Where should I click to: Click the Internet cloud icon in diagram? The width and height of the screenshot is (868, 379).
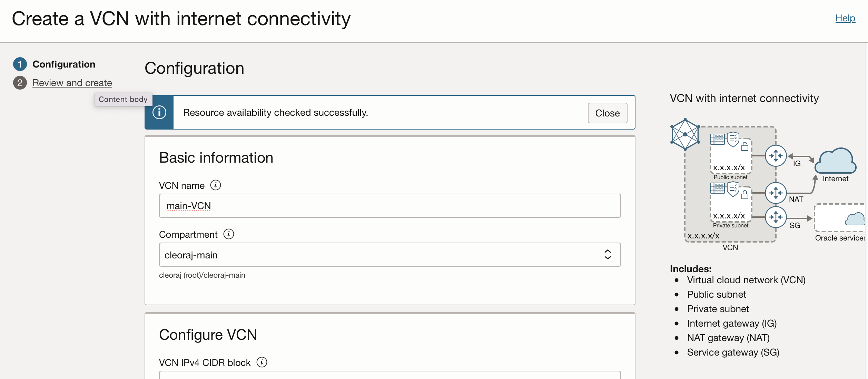(835, 161)
